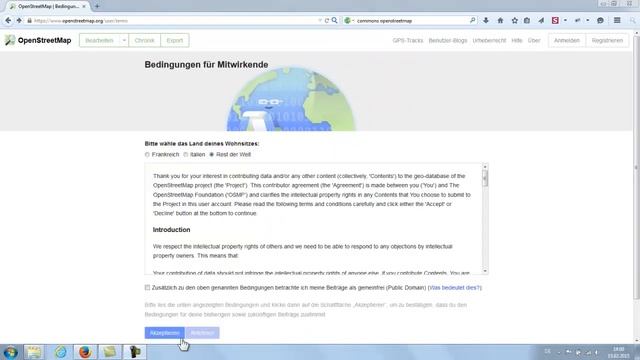The height and width of the screenshot is (360, 640).
Task: Click the scroll thumb in the terms text box
Action: tap(485, 178)
